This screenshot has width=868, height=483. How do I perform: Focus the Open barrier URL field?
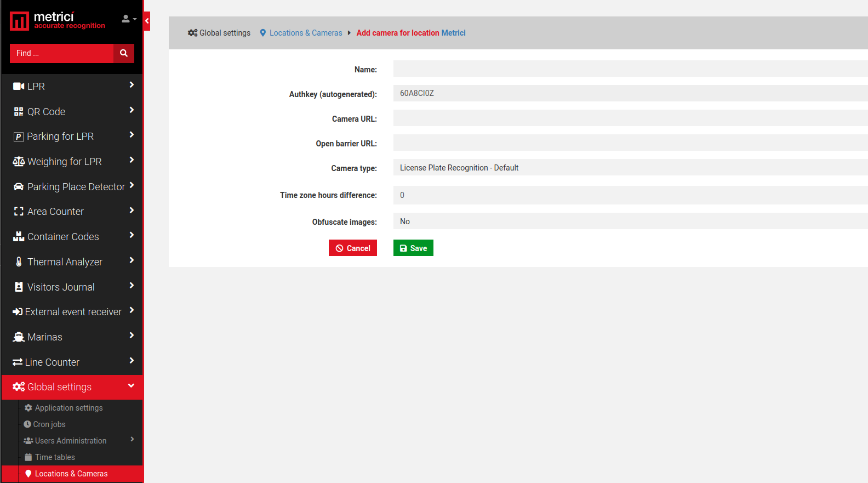(x=630, y=143)
